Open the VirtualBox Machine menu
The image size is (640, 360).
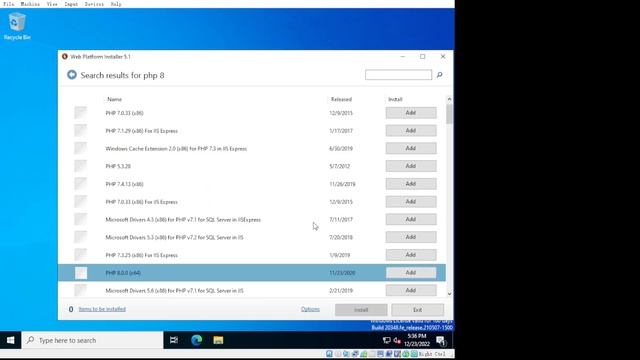tap(30, 4)
